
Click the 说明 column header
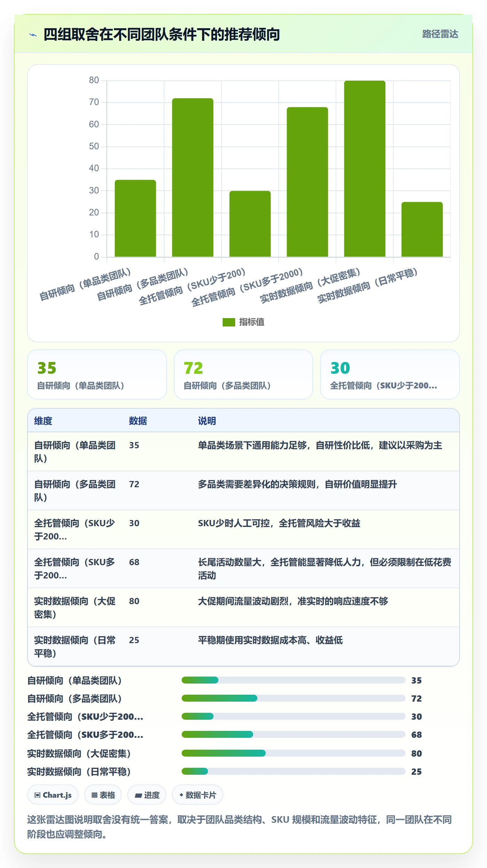pyautogui.click(x=207, y=421)
